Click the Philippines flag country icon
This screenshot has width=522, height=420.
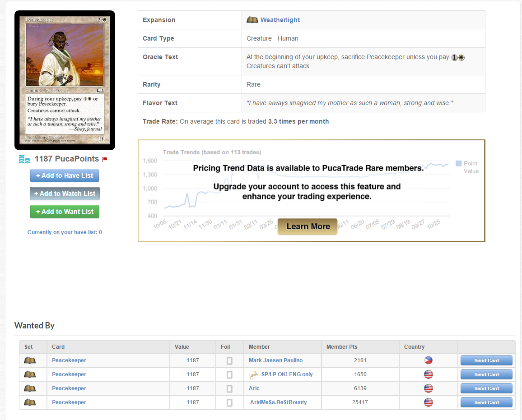point(428,360)
